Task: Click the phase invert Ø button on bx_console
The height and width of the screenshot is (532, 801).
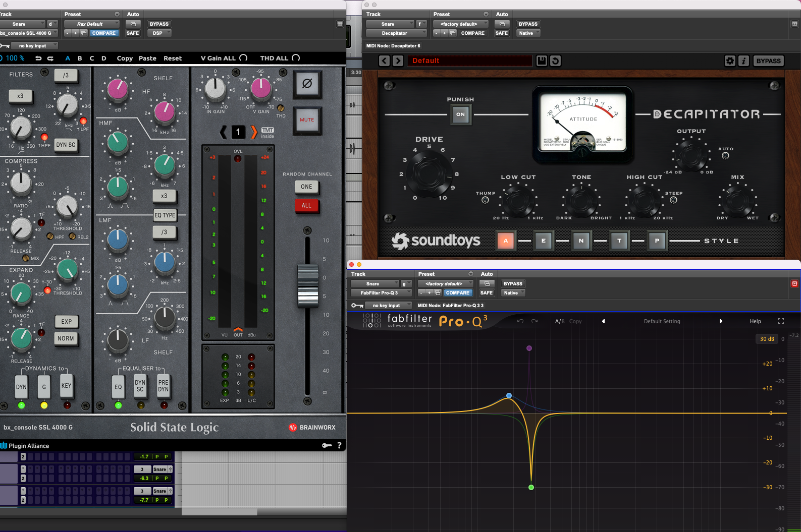Action: tap(307, 84)
